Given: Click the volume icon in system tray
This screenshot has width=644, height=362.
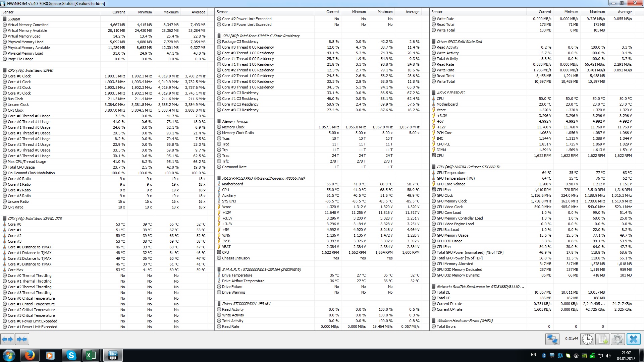Looking at the screenshot, I should pos(608,356).
